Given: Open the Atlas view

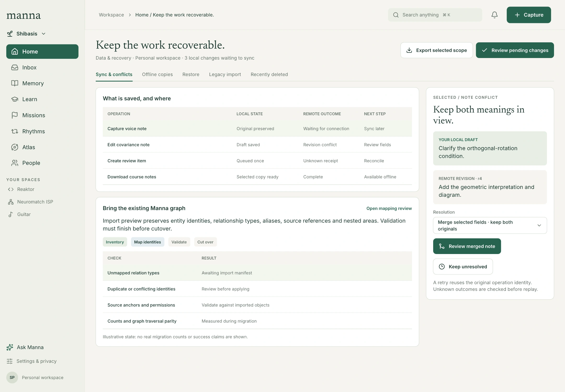Looking at the screenshot, I should (x=42, y=147).
